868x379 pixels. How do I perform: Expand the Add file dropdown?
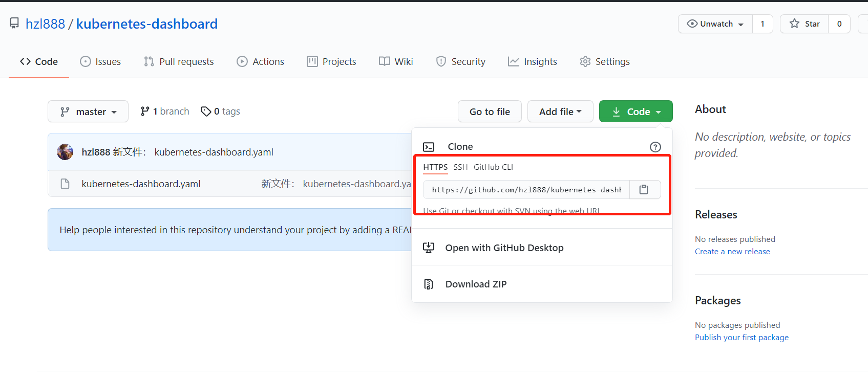(x=560, y=112)
